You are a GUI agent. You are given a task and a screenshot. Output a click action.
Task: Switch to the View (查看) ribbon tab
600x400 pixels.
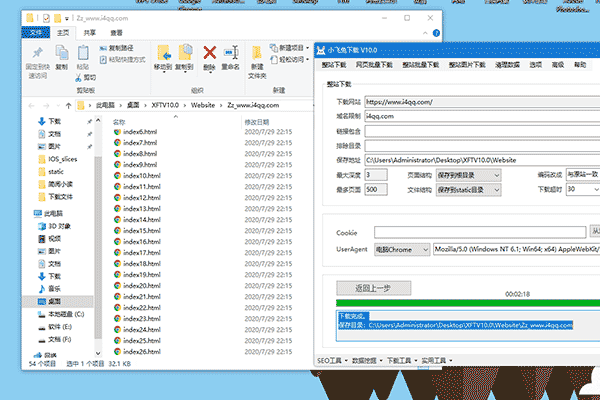click(x=116, y=33)
